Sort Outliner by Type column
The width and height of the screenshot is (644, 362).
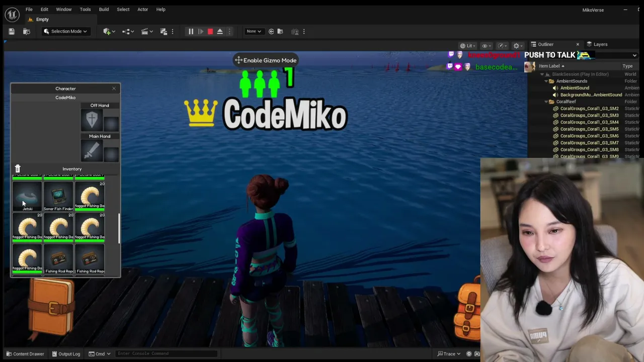coord(627,66)
